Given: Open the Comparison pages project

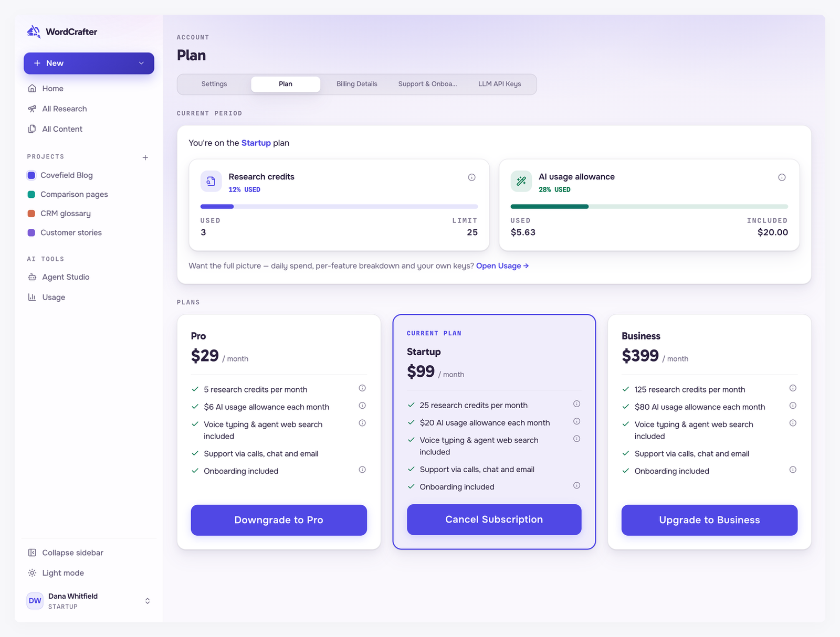Looking at the screenshot, I should 89,194.
